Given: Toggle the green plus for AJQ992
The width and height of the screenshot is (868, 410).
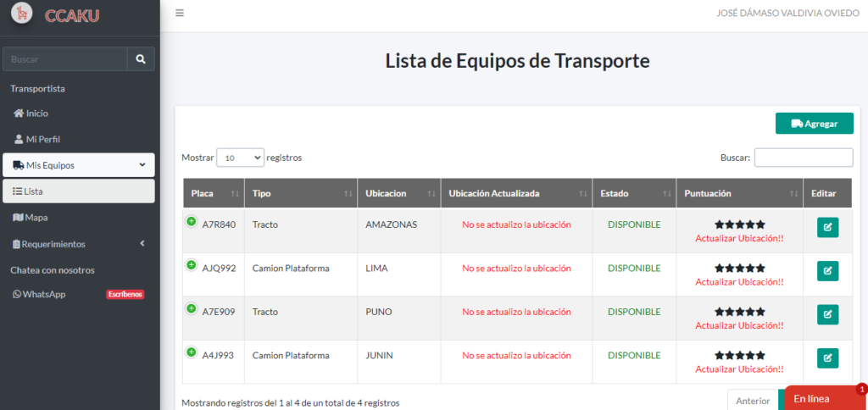Looking at the screenshot, I should coord(191,265).
